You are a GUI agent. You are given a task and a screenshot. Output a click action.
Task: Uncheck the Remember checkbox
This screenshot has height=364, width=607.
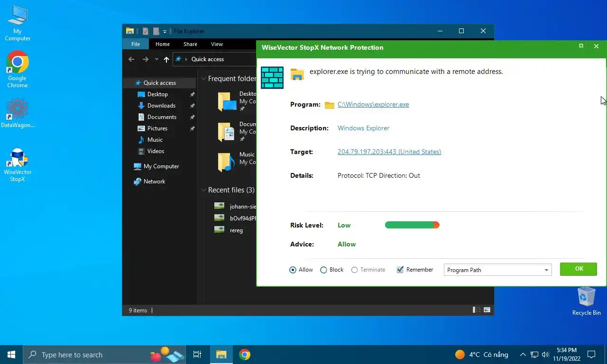pos(400,270)
